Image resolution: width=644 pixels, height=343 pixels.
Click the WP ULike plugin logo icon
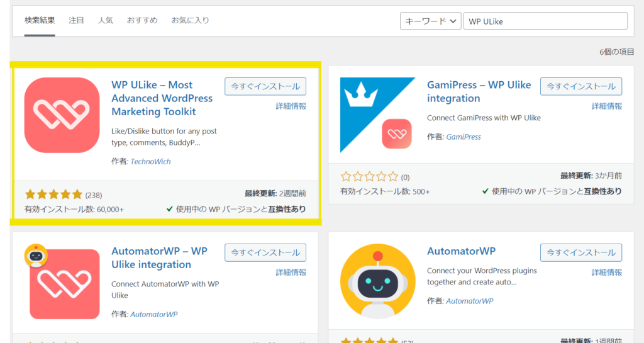point(62,115)
